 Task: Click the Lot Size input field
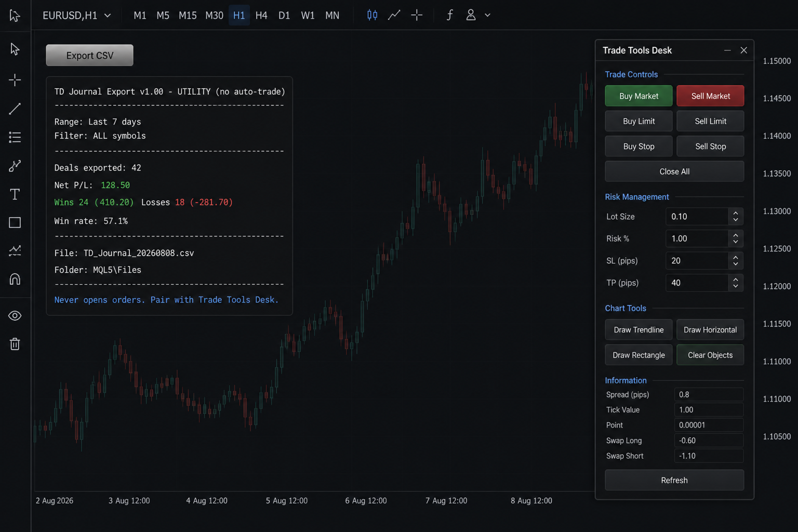tap(697, 217)
